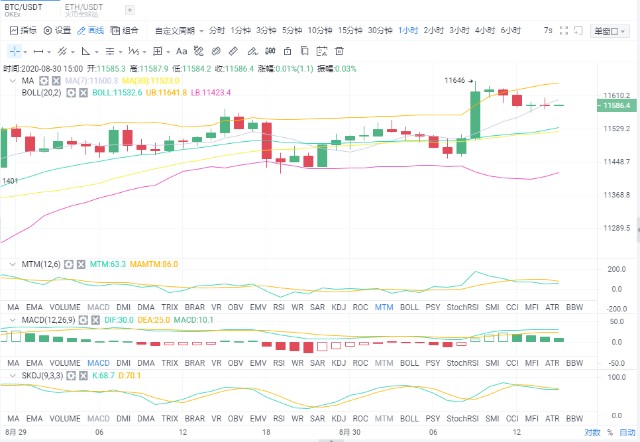Toggle the % percentage scale
The width and height of the screenshot is (640, 442).
(610, 432)
